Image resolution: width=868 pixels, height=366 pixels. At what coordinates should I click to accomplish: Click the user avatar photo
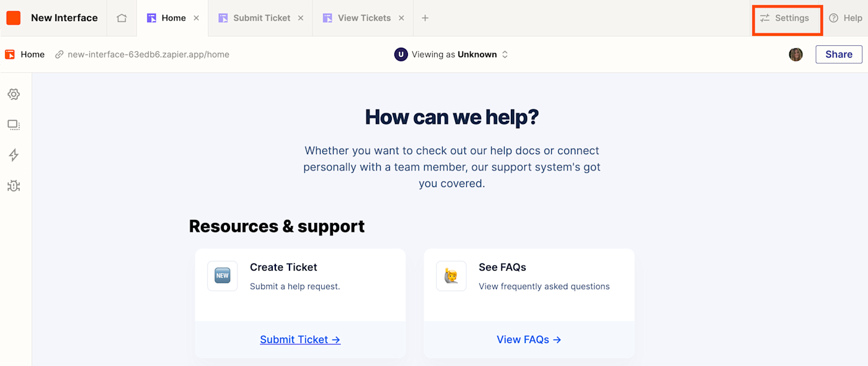[795, 54]
